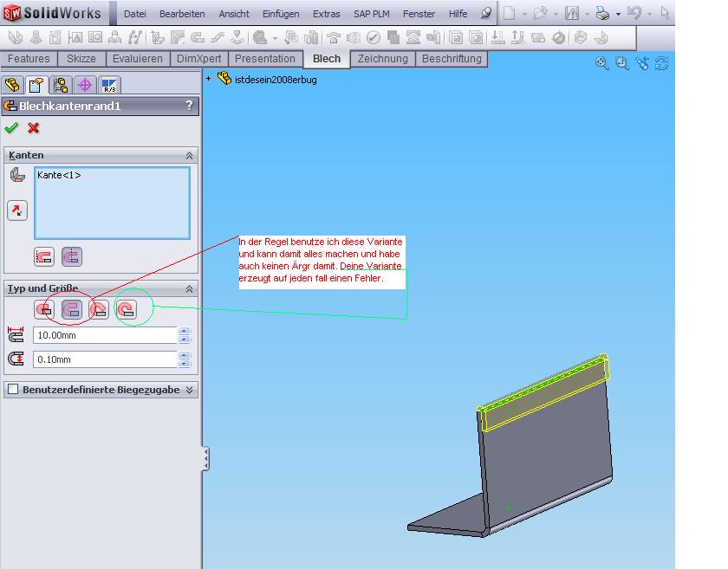Open the SAP R/3 panel tab
This screenshot has height=569, width=728.
[x=109, y=85]
